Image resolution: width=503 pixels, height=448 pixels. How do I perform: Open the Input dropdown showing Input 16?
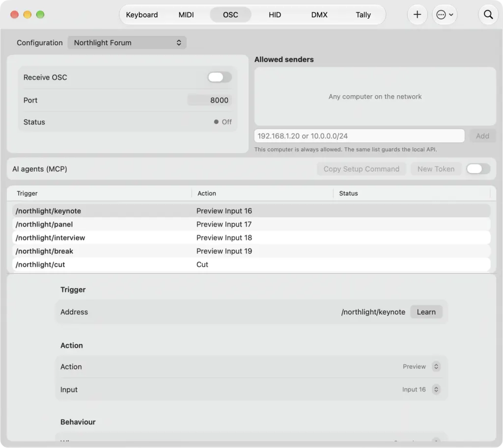[421, 390]
